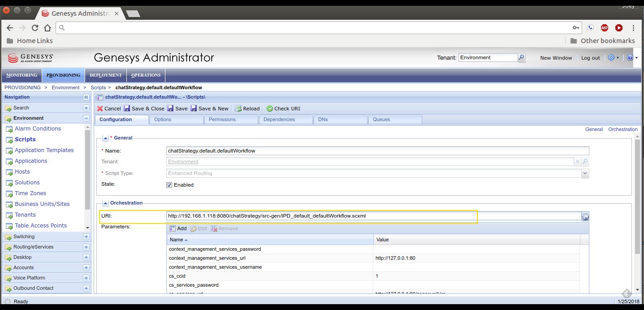Open Table Access Points in navigation
The height and width of the screenshot is (310, 644).
pos(41,226)
